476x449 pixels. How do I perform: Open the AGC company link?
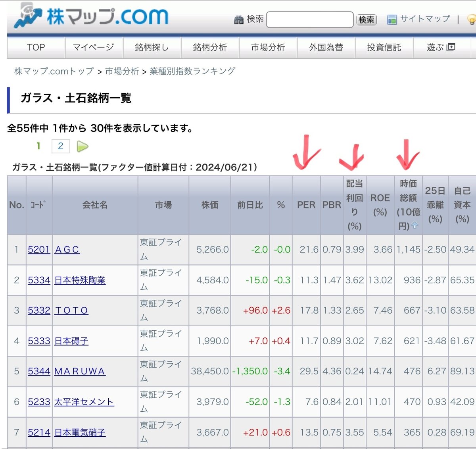pos(67,250)
